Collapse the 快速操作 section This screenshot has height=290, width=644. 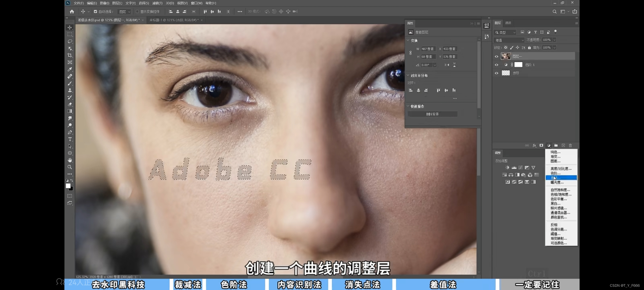point(408,106)
